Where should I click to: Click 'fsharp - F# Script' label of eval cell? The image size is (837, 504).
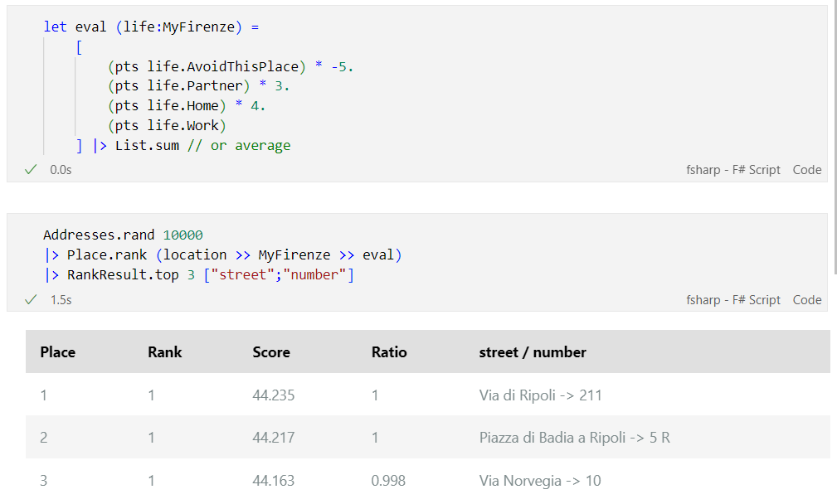(733, 170)
